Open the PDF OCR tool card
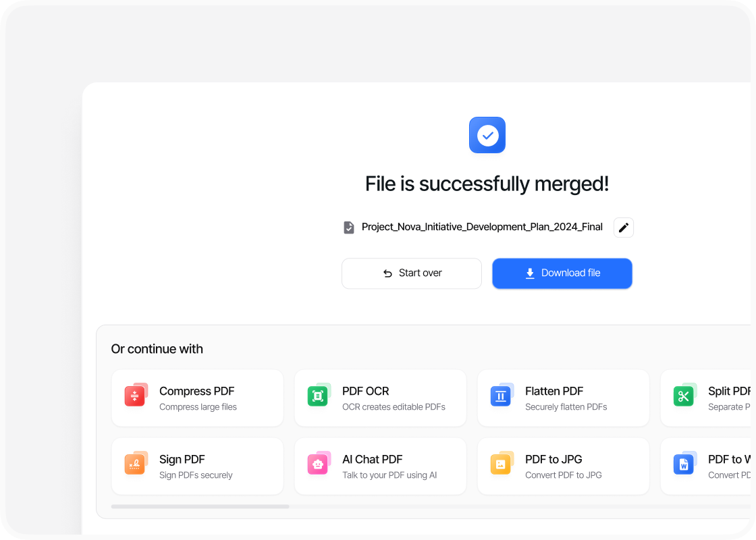756x540 pixels. (x=381, y=398)
